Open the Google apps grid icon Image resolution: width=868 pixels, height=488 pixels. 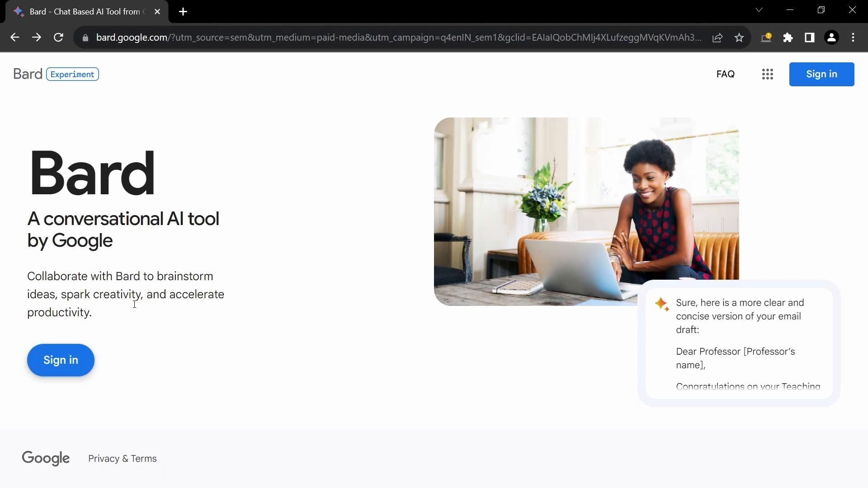[767, 74]
